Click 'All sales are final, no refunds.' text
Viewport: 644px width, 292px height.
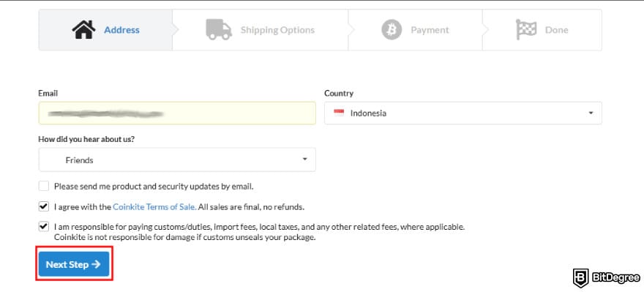(251, 206)
